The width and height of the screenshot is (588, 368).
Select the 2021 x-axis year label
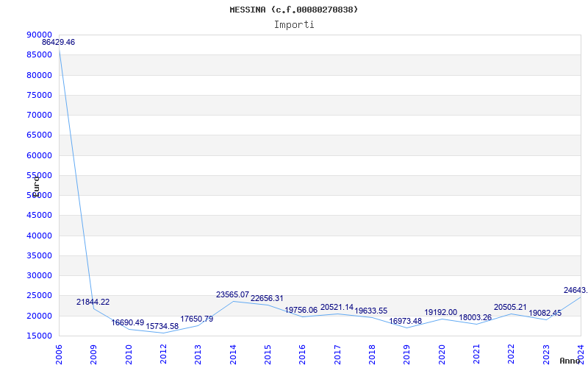[476, 355]
